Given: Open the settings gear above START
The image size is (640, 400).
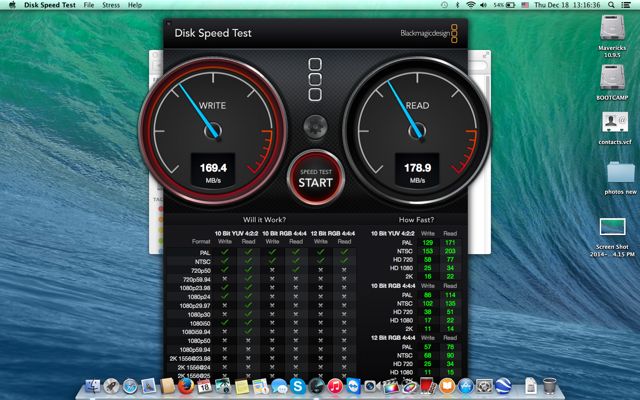Looking at the screenshot, I should click(316, 127).
